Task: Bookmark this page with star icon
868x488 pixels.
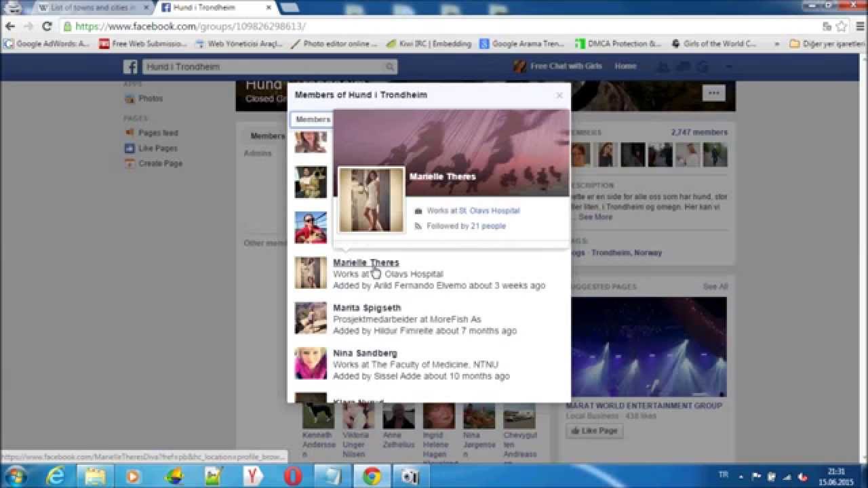Action: [x=841, y=26]
